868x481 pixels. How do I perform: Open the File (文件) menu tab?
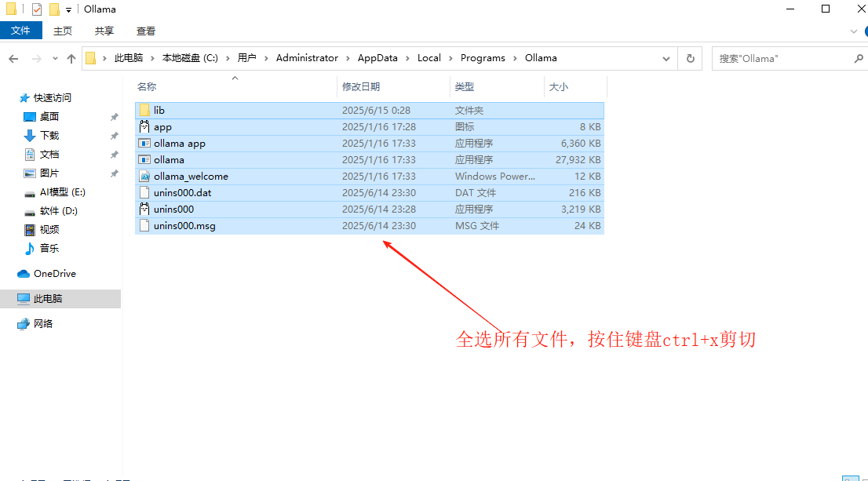coord(21,31)
